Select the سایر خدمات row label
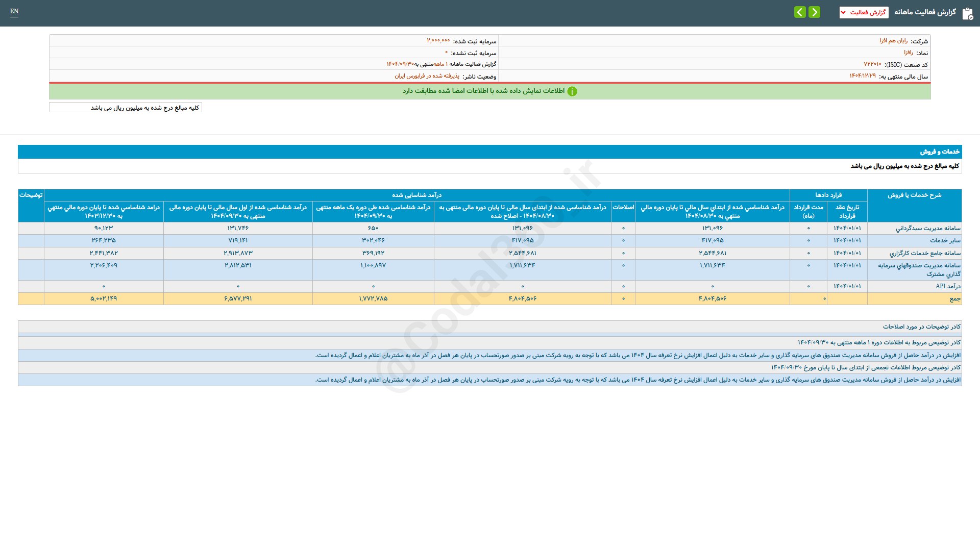The height and width of the screenshot is (551, 980). point(945,240)
